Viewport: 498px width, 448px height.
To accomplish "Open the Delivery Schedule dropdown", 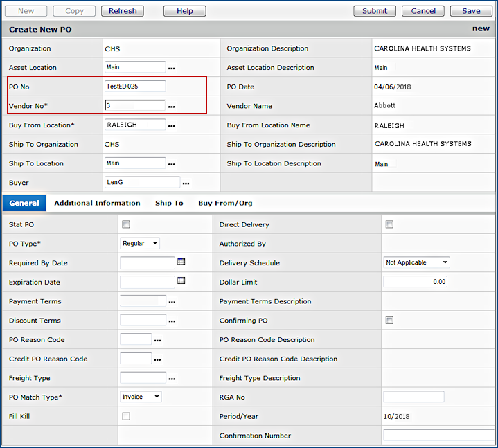I will coord(416,262).
